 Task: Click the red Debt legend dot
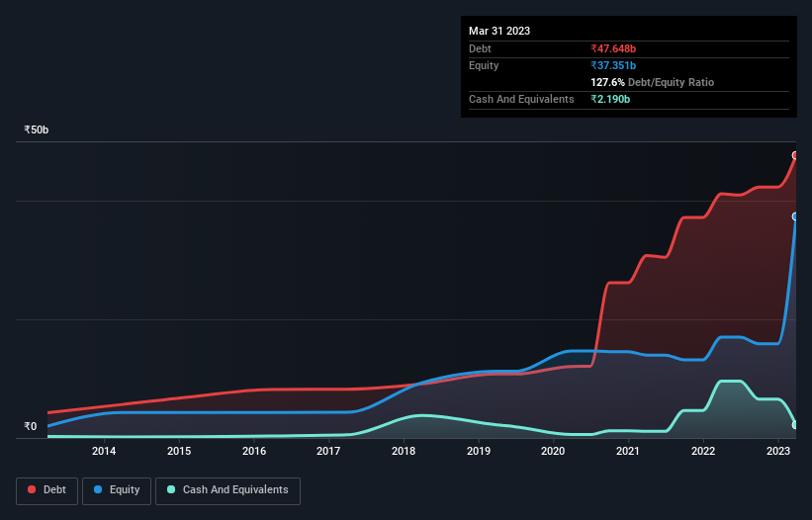32,489
